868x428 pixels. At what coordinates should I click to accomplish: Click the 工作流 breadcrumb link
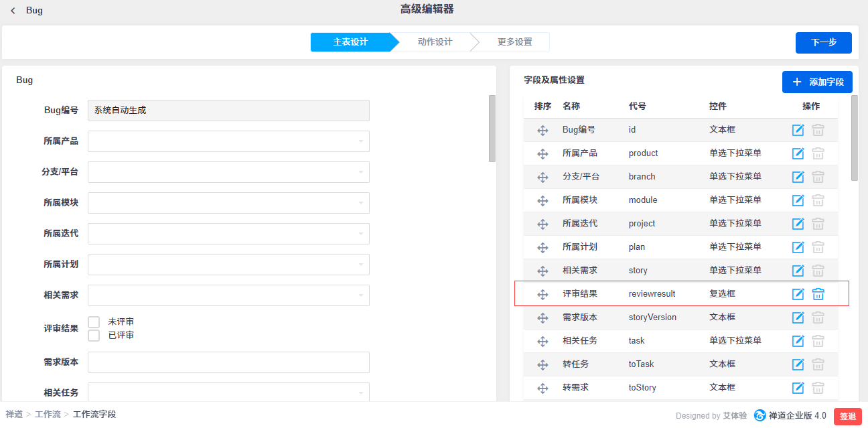click(48, 415)
